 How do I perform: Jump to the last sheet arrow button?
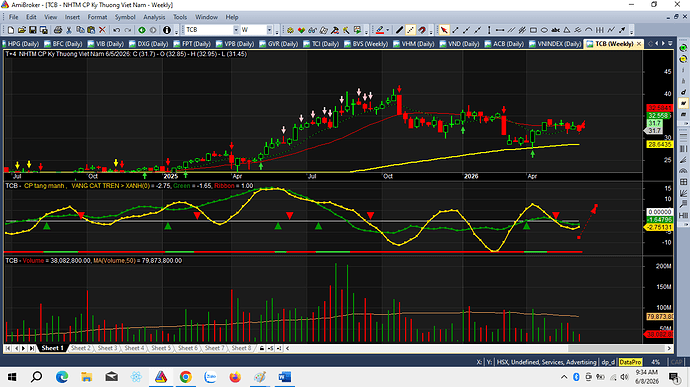coord(32,348)
